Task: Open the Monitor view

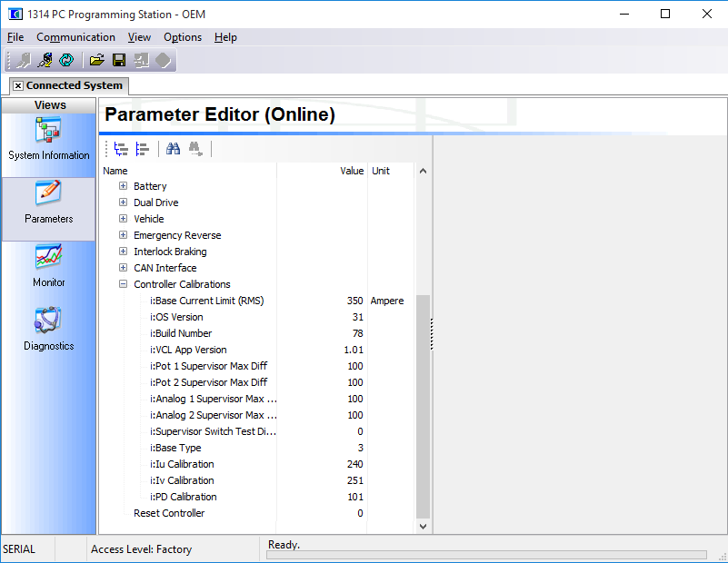Action: [49, 266]
